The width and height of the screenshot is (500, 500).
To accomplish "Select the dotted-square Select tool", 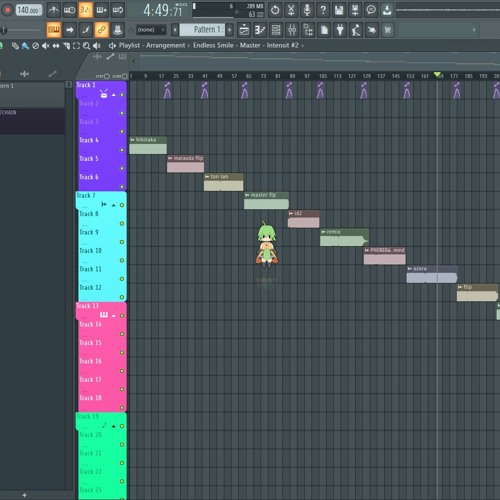I will tap(76, 46).
